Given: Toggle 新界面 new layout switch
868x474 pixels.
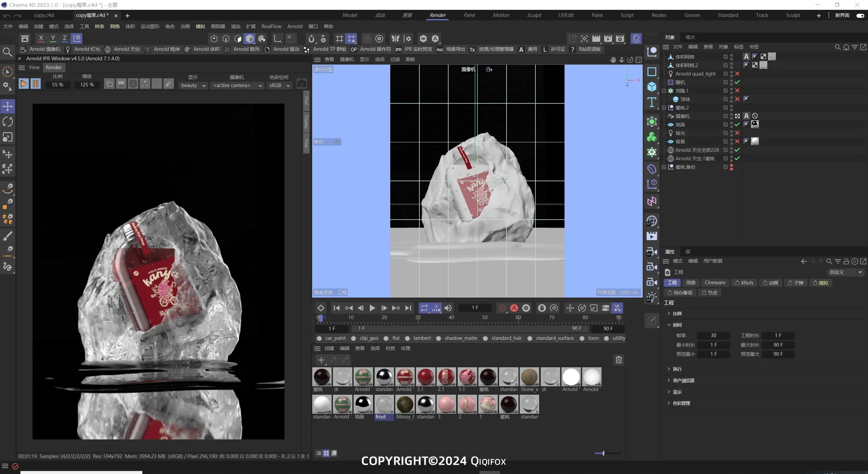Looking at the screenshot, I should pyautogui.click(x=860, y=15).
